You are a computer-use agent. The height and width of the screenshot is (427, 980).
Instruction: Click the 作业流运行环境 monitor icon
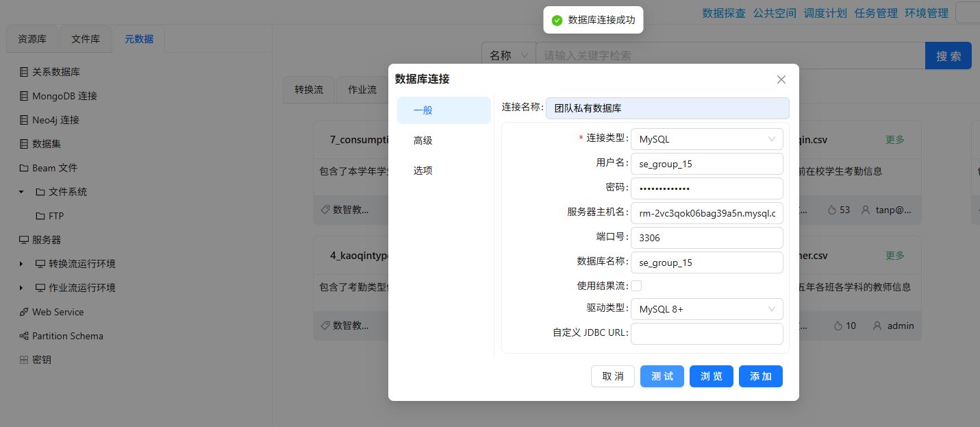(40, 288)
